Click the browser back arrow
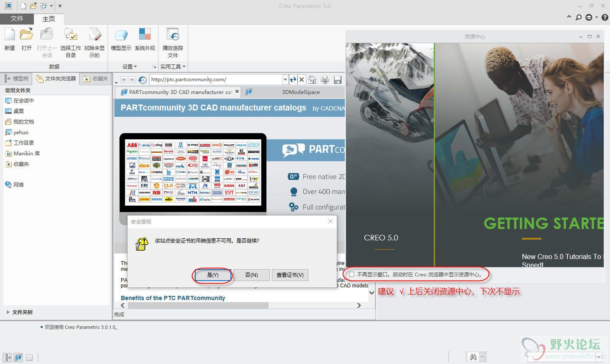 pos(123,80)
